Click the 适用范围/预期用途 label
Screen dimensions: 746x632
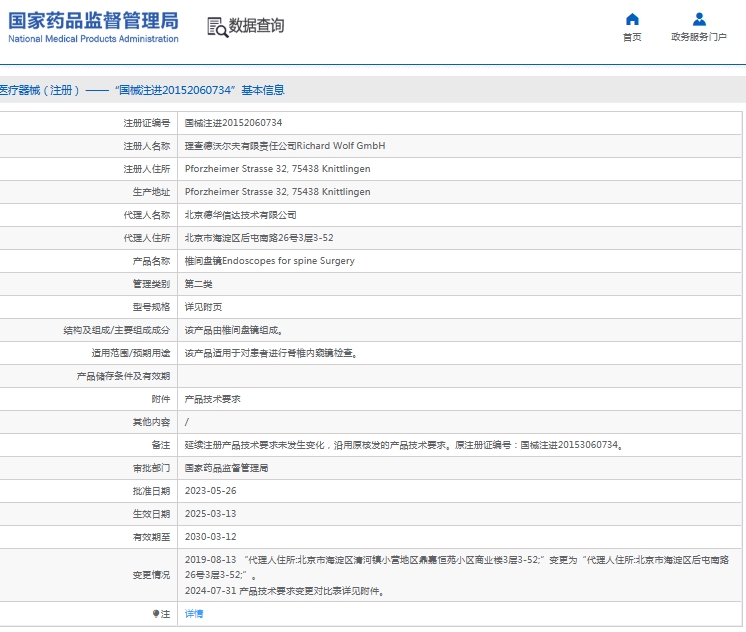(x=131, y=353)
